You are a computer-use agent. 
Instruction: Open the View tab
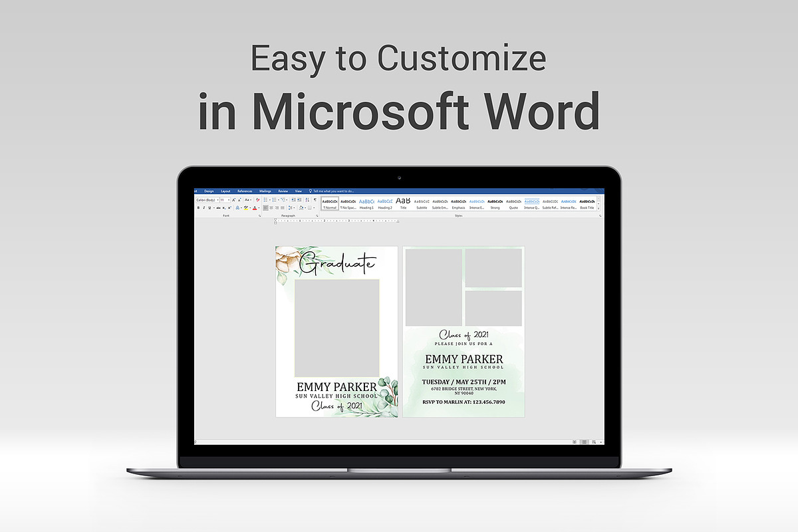click(x=299, y=191)
